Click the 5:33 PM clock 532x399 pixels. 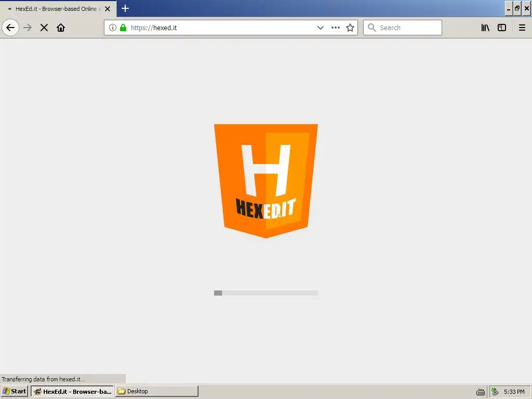coord(514,392)
